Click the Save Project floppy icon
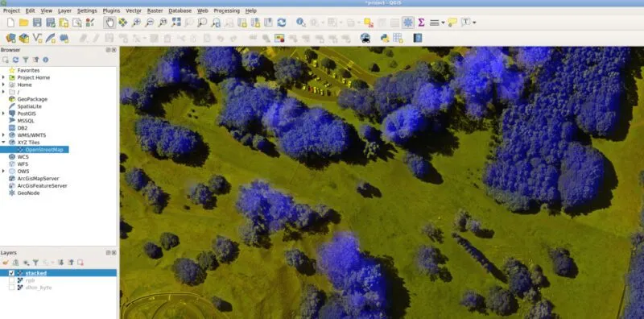 (37, 23)
